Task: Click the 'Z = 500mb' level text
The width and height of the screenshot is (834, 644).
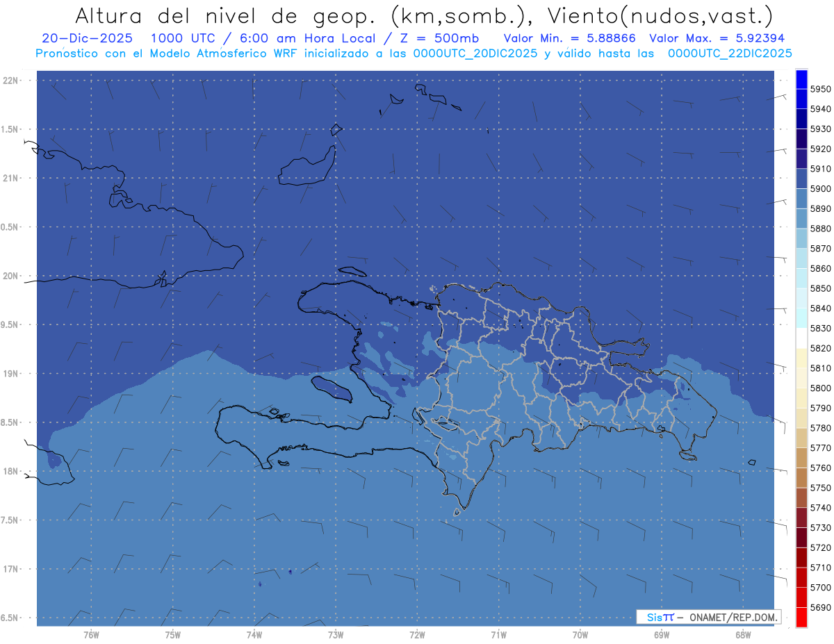Action: pos(439,38)
